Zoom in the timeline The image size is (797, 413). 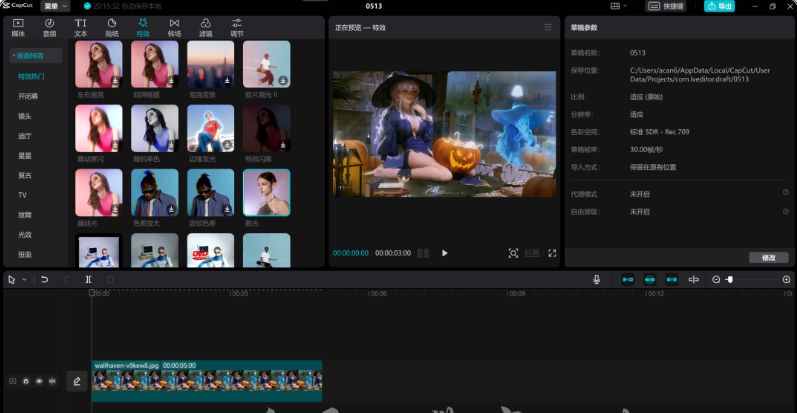pos(786,279)
